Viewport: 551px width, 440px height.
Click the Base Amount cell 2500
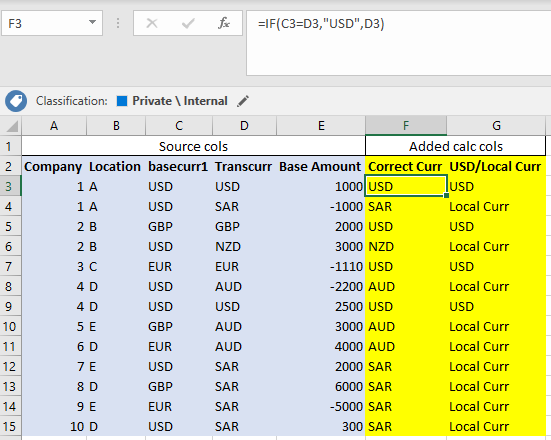[x=321, y=306]
